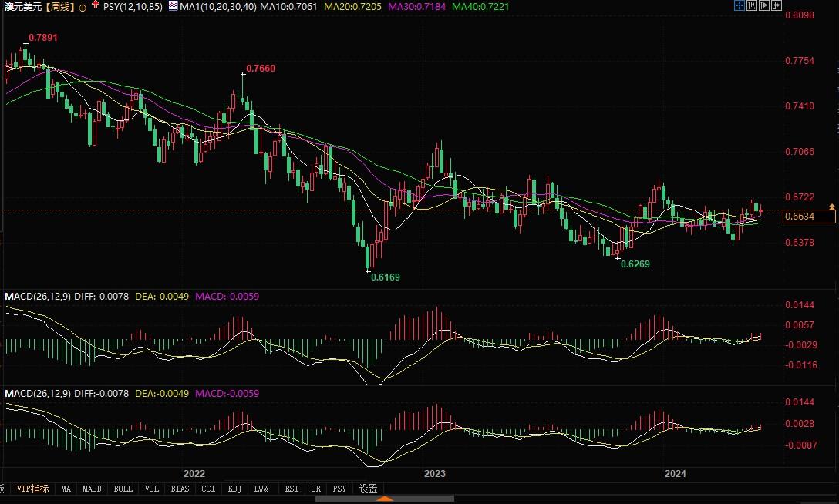Click the 设置 settings button

[369, 489]
